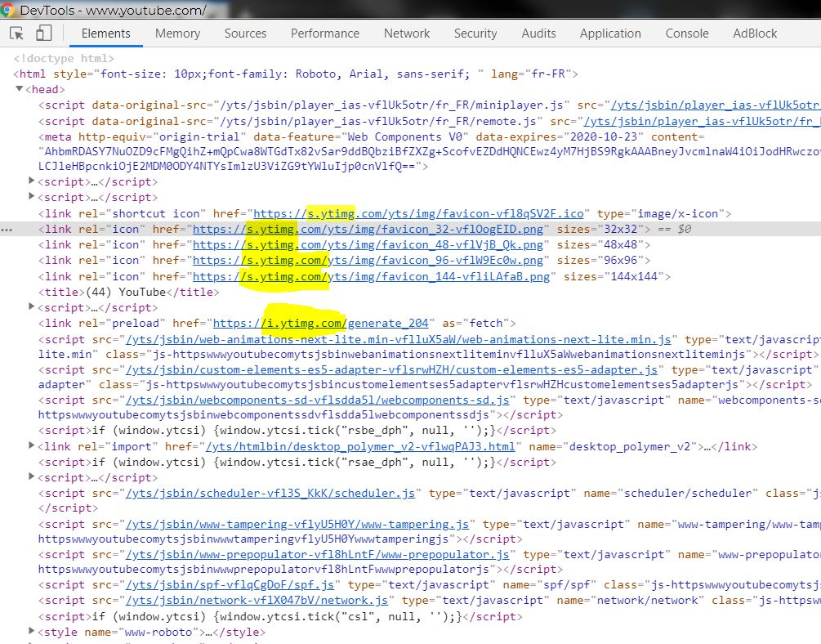Click the Chrome logo in title bar
The width and height of the screenshot is (821, 644).
8,10
